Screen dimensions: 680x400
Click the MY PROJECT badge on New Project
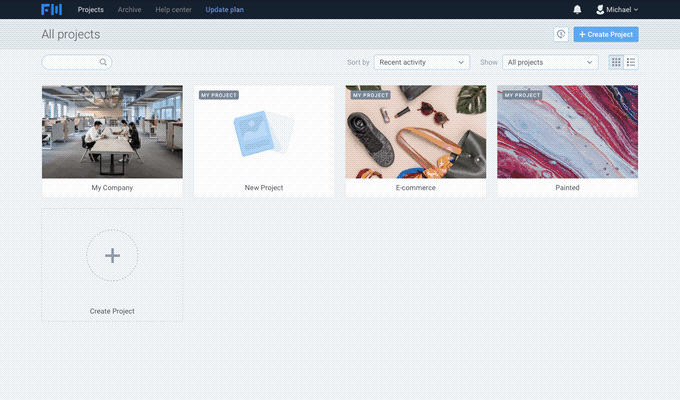[x=219, y=95]
